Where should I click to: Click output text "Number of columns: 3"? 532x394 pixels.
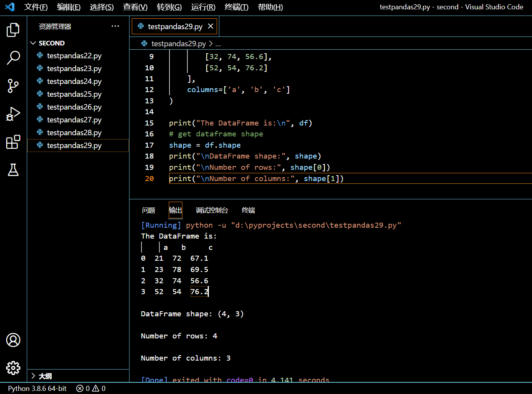[x=185, y=358]
